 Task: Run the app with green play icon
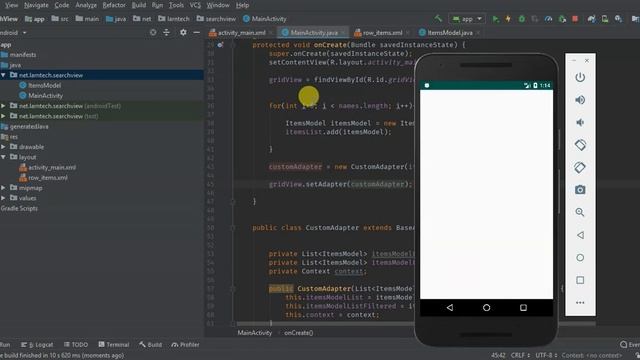pos(495,19)
